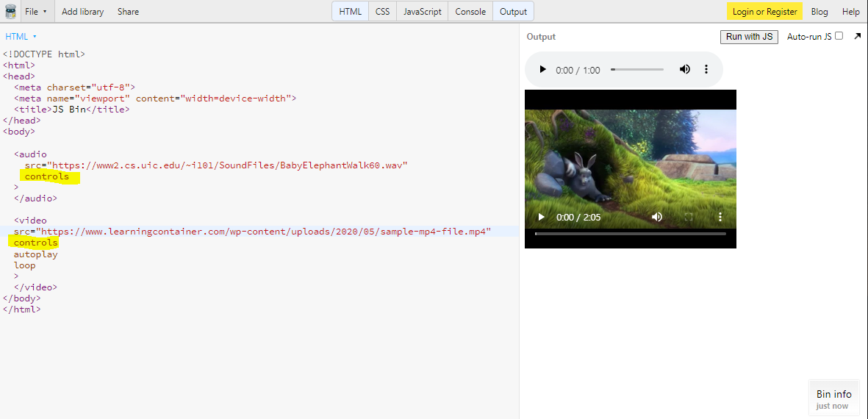
Task: Mute the audio player volume
Action: point(685,70)
